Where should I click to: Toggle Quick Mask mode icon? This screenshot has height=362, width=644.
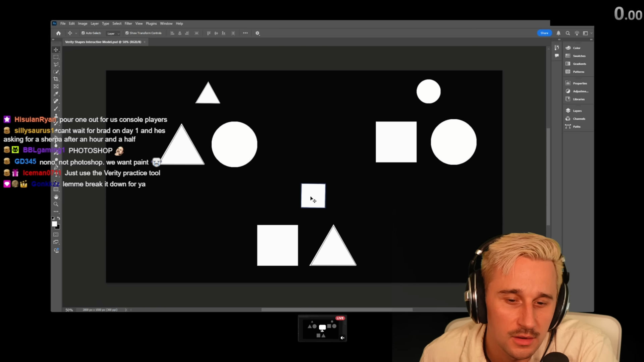point(56,235)
